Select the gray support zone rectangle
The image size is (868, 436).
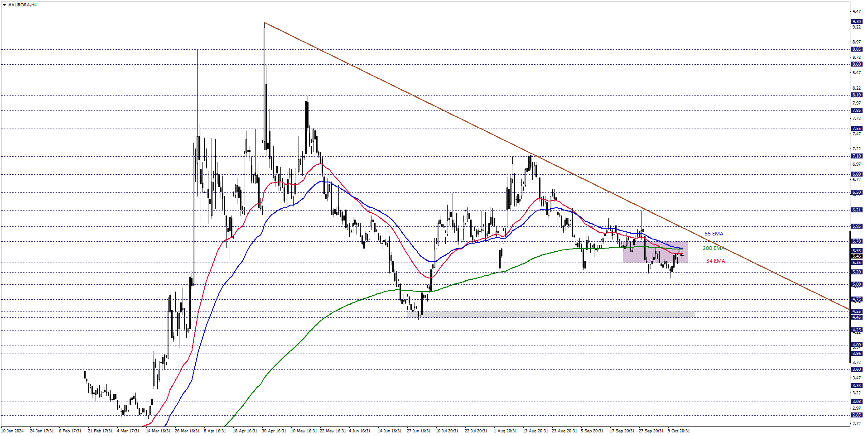(x=551, y=314)
